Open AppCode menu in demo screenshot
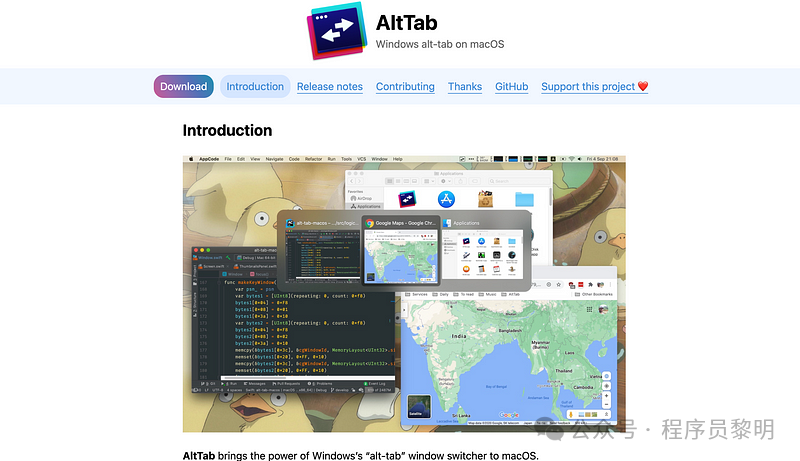800x461 pixels. [x=209, y=159]
